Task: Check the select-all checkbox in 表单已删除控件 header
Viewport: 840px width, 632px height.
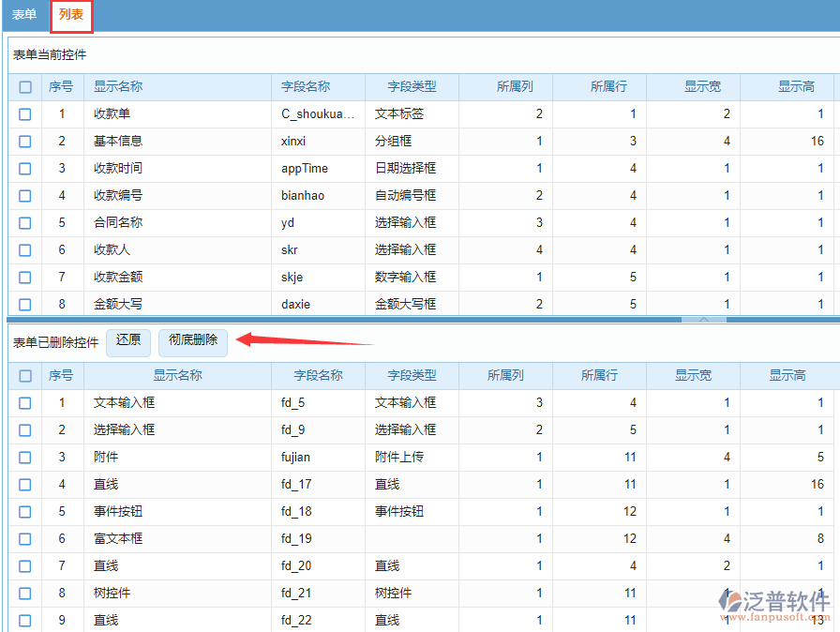Action: point(24,375)
